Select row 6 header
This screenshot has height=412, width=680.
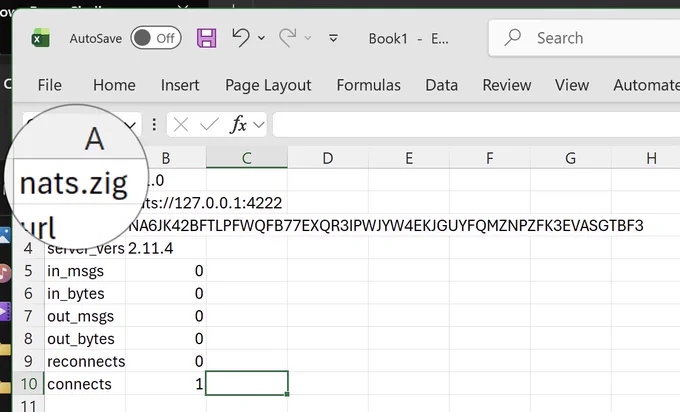pyautogui.click(x=29, y=294)
